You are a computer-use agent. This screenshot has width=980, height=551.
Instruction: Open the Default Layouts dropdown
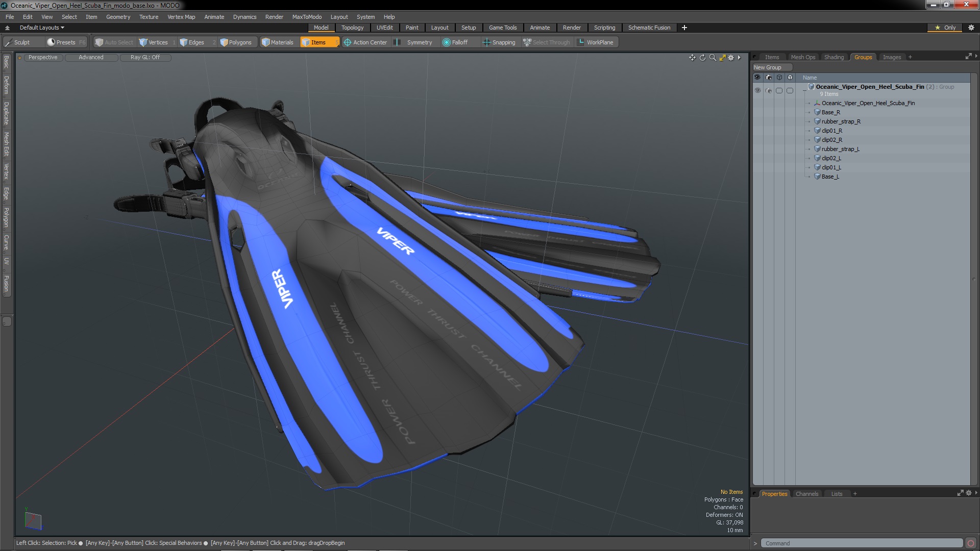[42, 28]
